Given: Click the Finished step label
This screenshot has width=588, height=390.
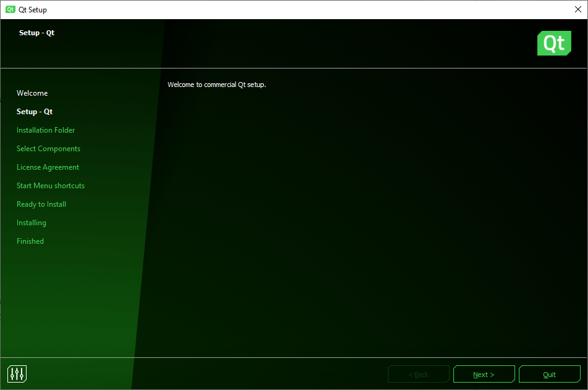Looking at the screenshot, I should point(30,241).
